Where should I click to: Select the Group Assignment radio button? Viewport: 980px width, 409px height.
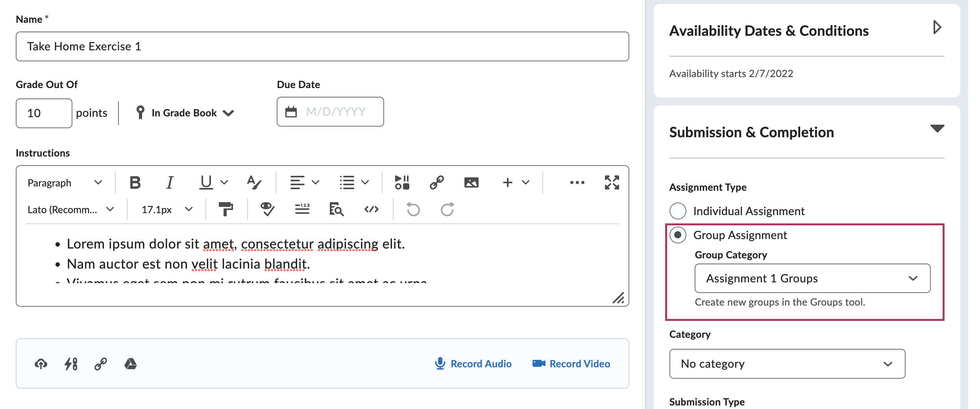click(x=678, y=235)
